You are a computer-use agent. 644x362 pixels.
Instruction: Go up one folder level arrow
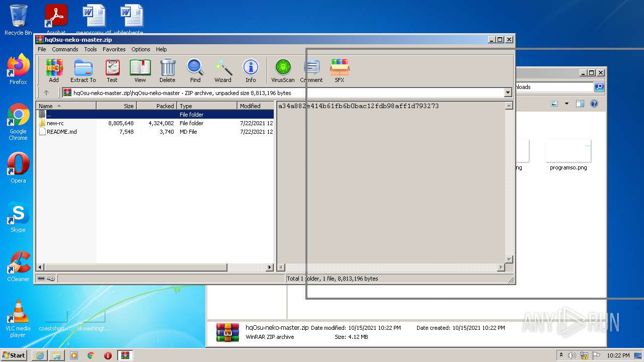pos(46,93)
